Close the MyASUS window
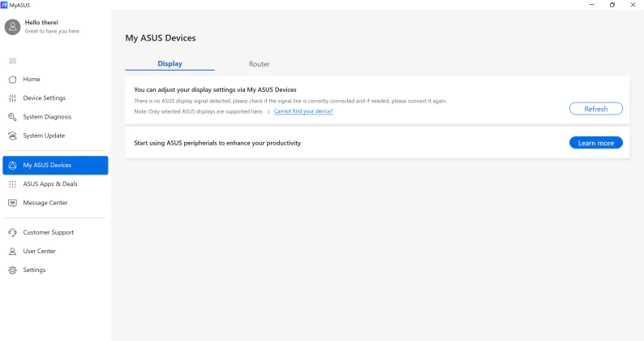The height and width of the screenshot is (341, 644). pos(633,5)
